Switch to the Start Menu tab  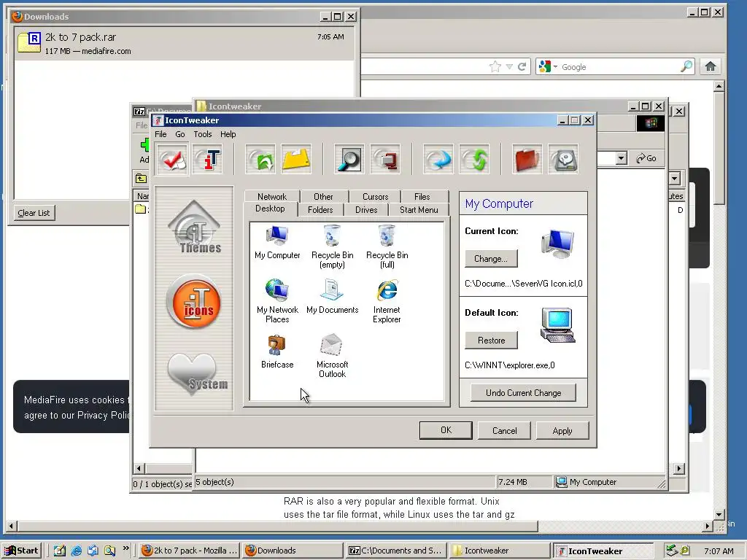(x=419, y=209)
